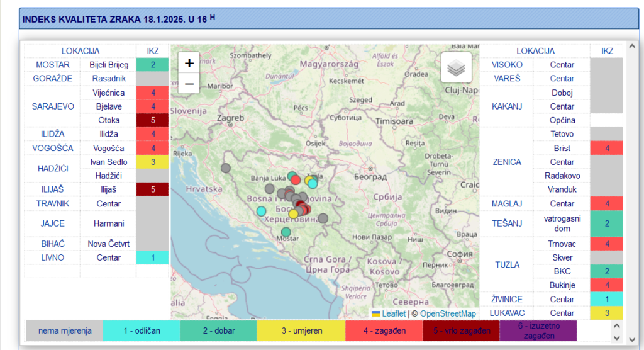
Task: Click the gray marker near Bihać
Action: 226,167
